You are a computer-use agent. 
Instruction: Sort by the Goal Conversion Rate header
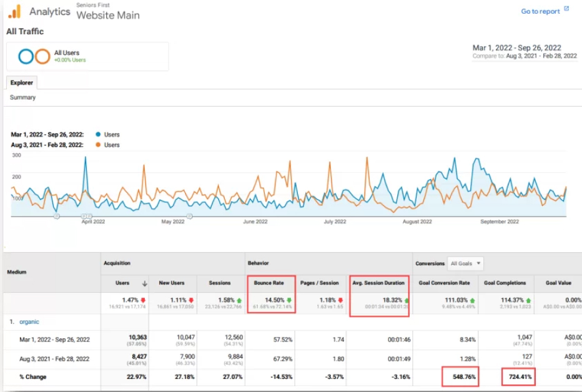[444, 283]
